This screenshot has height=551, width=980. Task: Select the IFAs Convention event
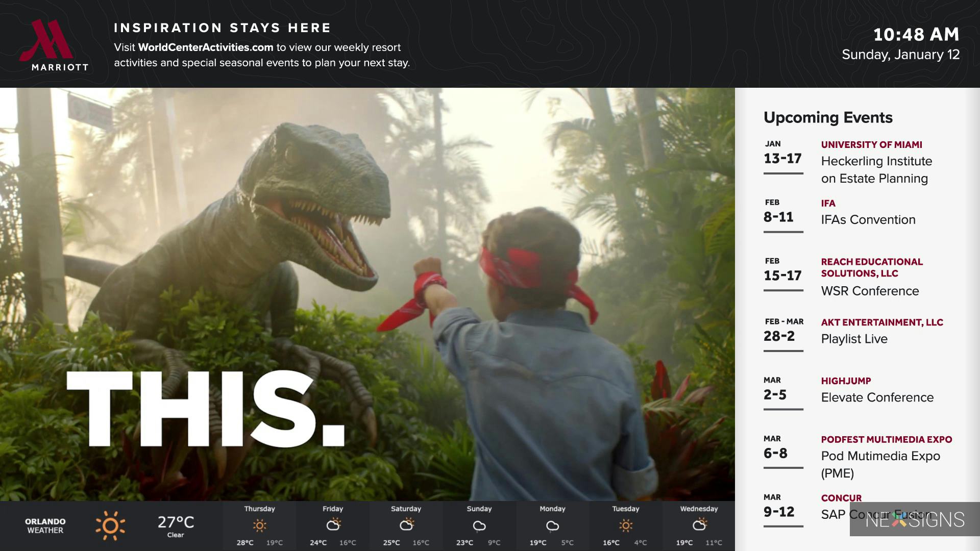[868, 219]
